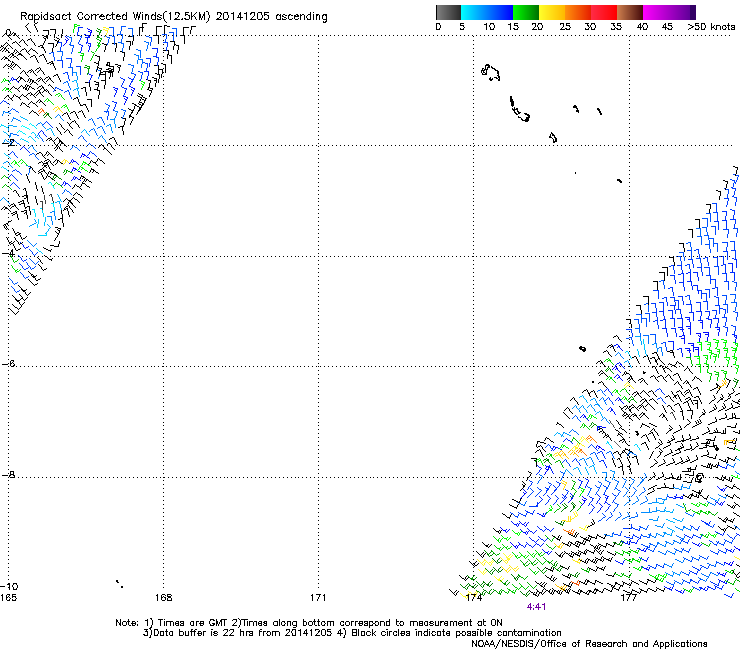Image resolution: width=740 pixels, height=650 pixels.
Task: Click the "-8" latitude axis label
Action: (8, 475)
